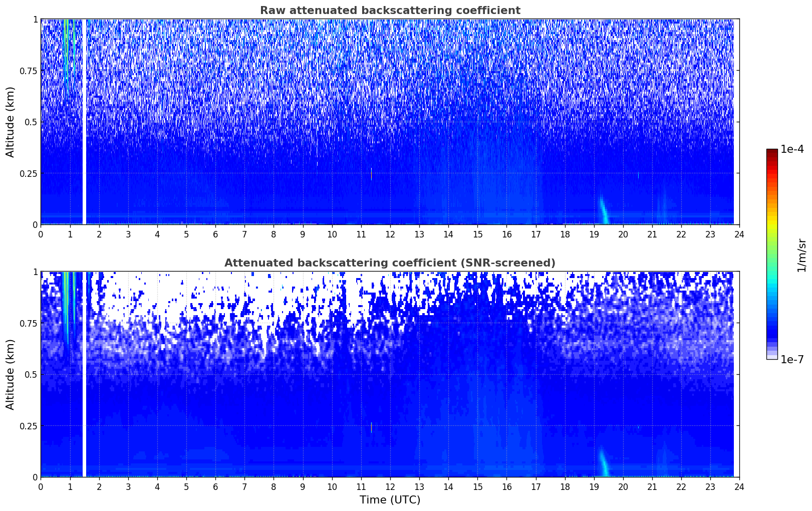Click the hour 12 tick under raw plot

[390, 234]
